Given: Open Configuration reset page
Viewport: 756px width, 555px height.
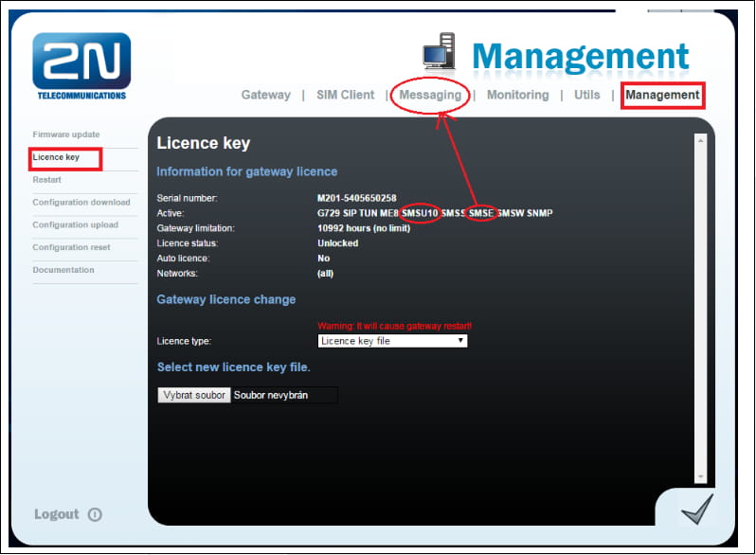Looking at the screenshot, I should point(71,247).
